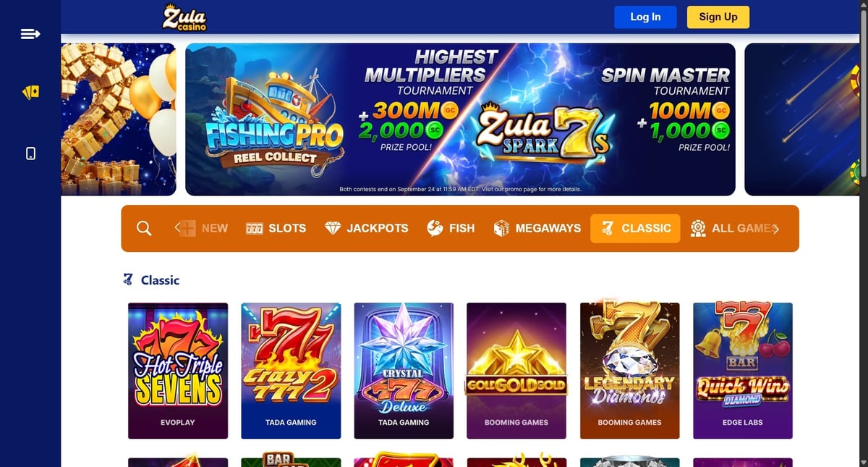
Task: Select the highlighted Classic tab
Action: pos(635,228)
